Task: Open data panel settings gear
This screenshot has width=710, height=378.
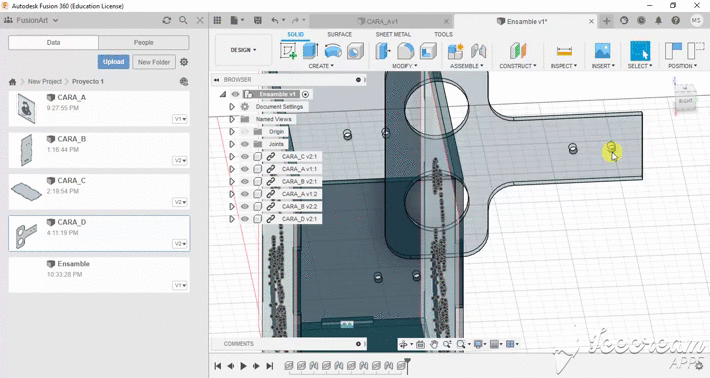Action: (x=184, y=62)
